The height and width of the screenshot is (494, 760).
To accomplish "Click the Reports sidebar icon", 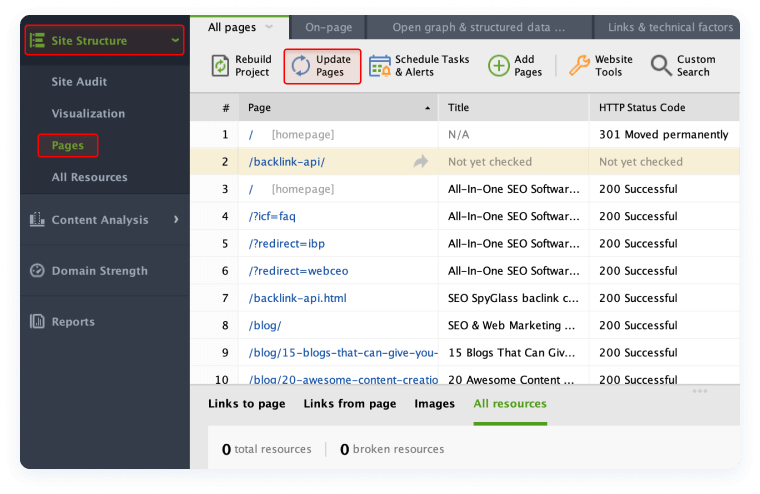I will pyautogui.click(x=37, y=322).
